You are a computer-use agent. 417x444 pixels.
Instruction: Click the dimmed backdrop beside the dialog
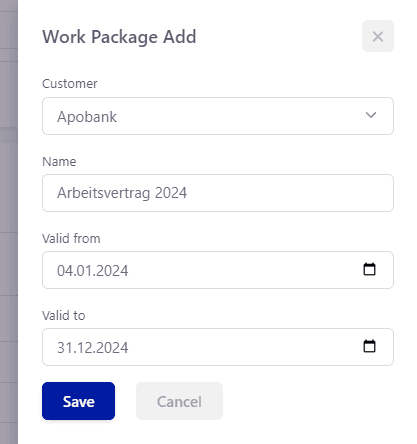click(9, 222)
